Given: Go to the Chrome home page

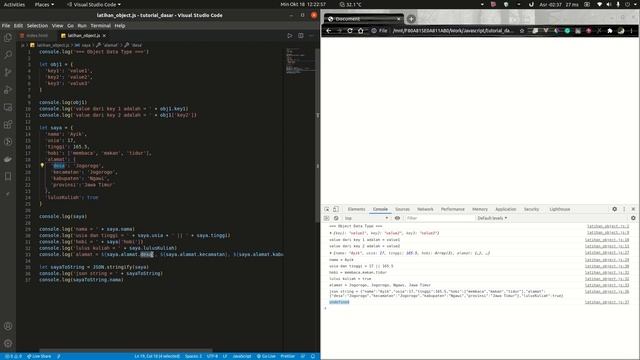Looking at the screenshot, I should [x=360, y=31].
